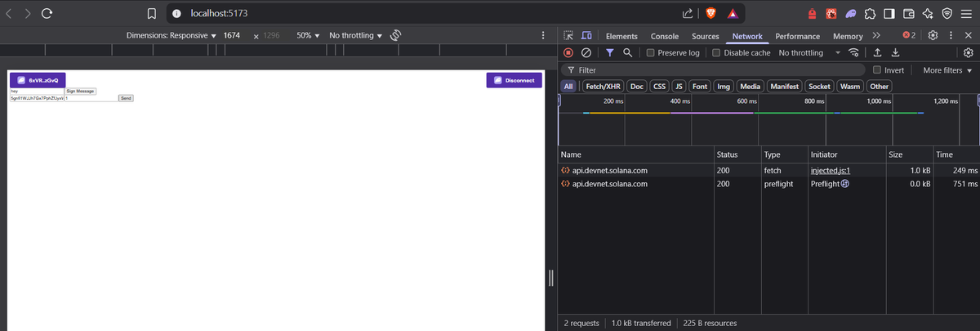The image size is (980, 331).
Task: Filter requests by Fetch/XHR
Action: click(604, 86)
